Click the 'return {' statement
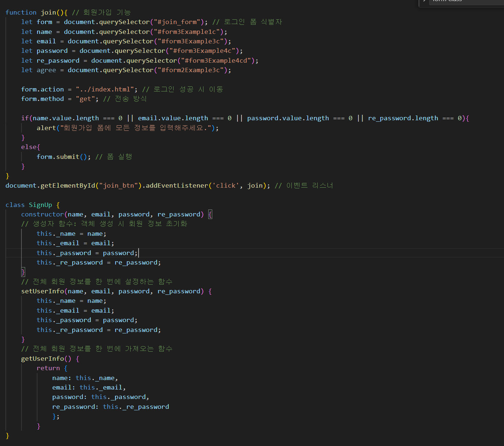The image size is (504, 446). click(52, 368)
